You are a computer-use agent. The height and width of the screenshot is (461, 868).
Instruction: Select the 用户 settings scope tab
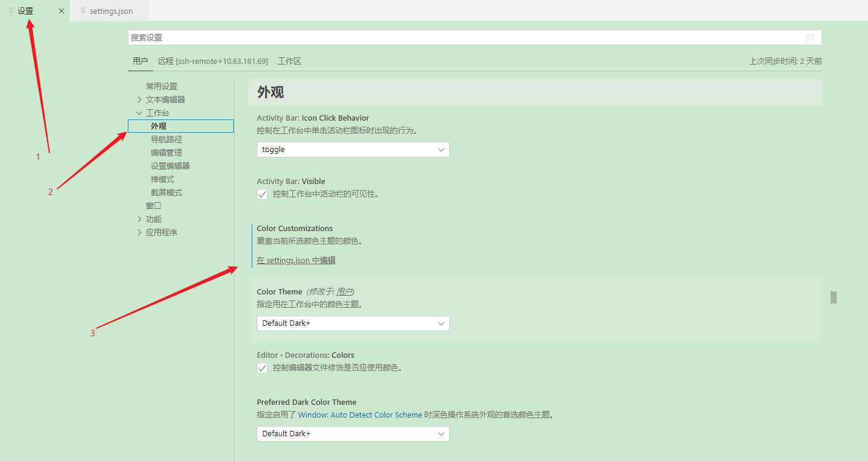tap(140, 61)
